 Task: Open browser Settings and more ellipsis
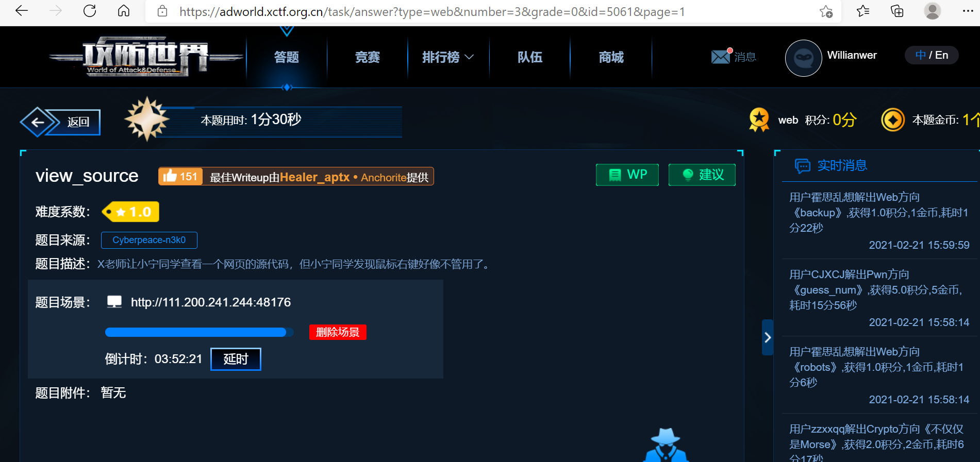968,11
